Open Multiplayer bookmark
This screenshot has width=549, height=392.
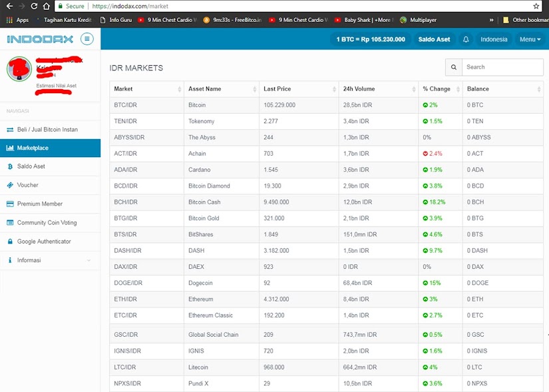418,20
